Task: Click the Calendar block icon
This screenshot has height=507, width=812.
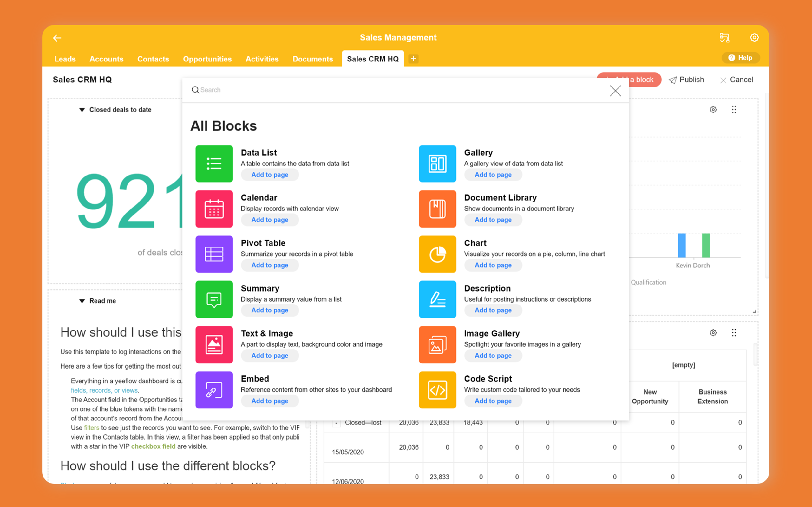Action: click(x=214, y=209)
